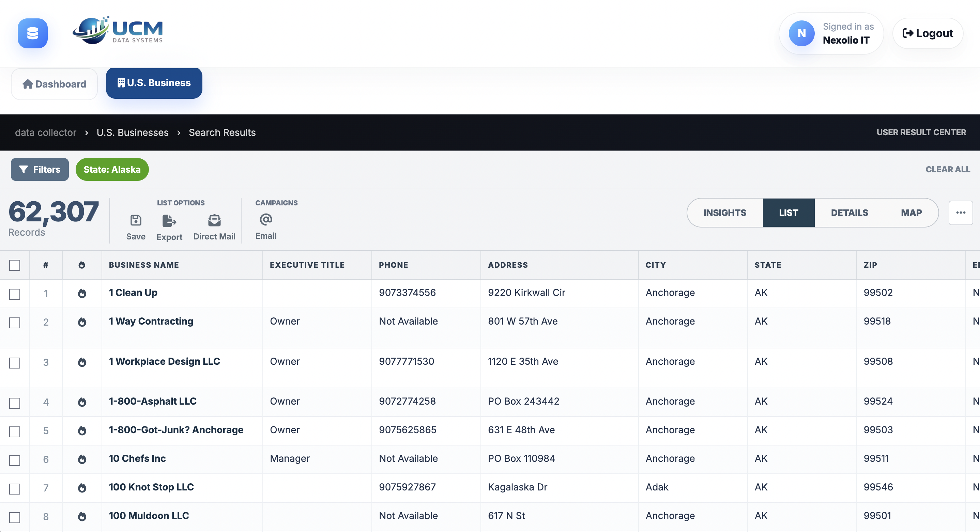Switch to the Map view tab

(911, 213)
